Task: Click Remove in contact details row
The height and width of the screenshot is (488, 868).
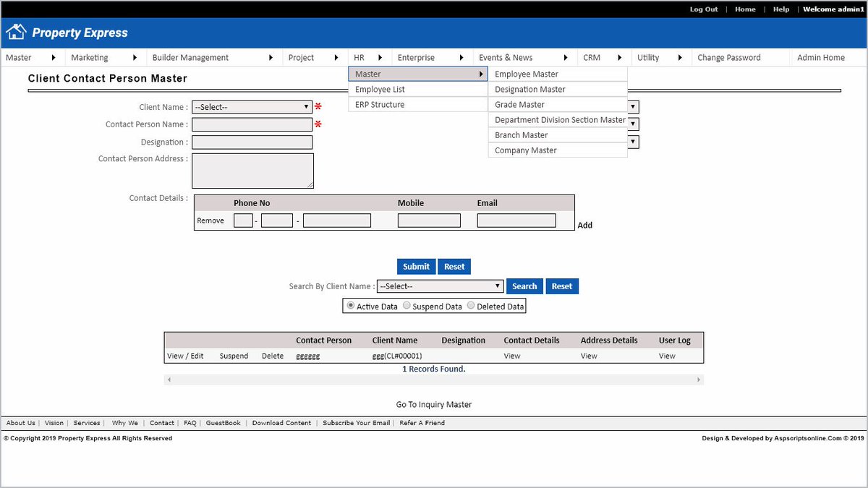Action: (210, 221)
